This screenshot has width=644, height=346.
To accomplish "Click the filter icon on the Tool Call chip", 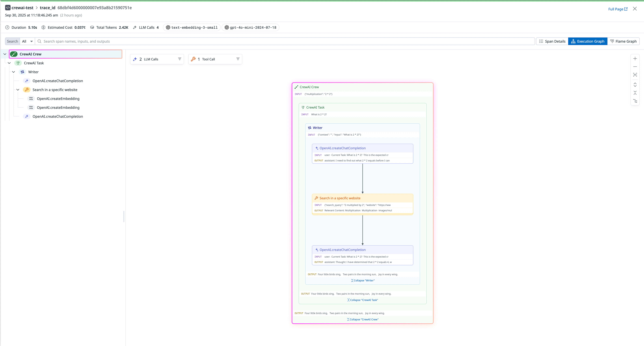I will click(x=238, y=59).
